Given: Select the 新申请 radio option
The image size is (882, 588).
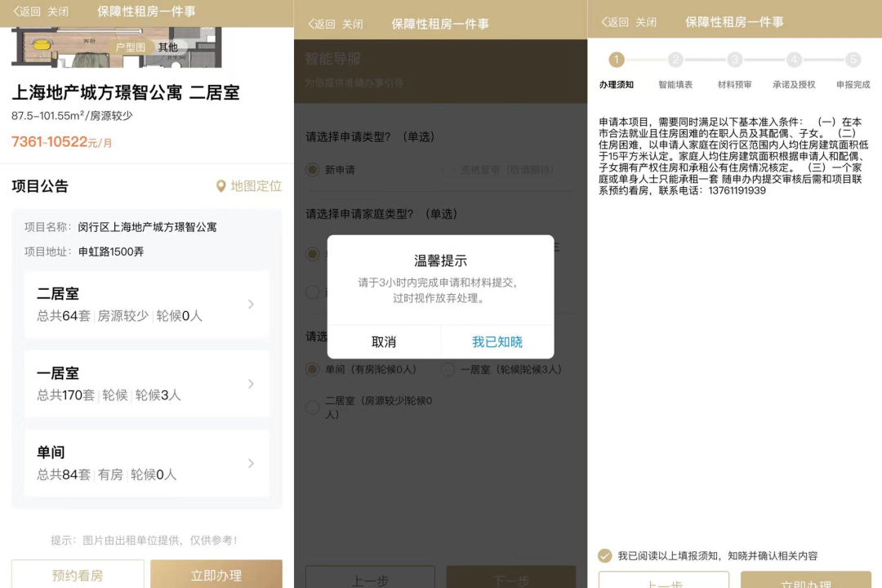Looking at the screenshot, I should [x=313, y=170].
